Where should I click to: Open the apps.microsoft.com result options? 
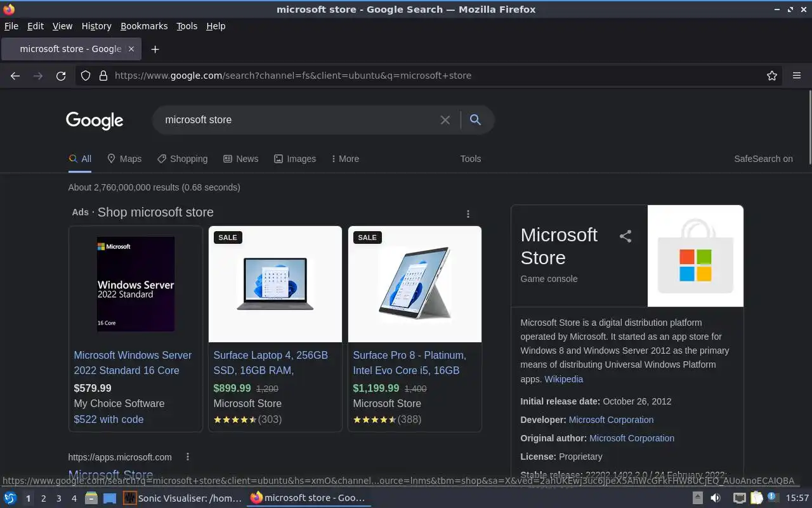[x=187, y=457]
